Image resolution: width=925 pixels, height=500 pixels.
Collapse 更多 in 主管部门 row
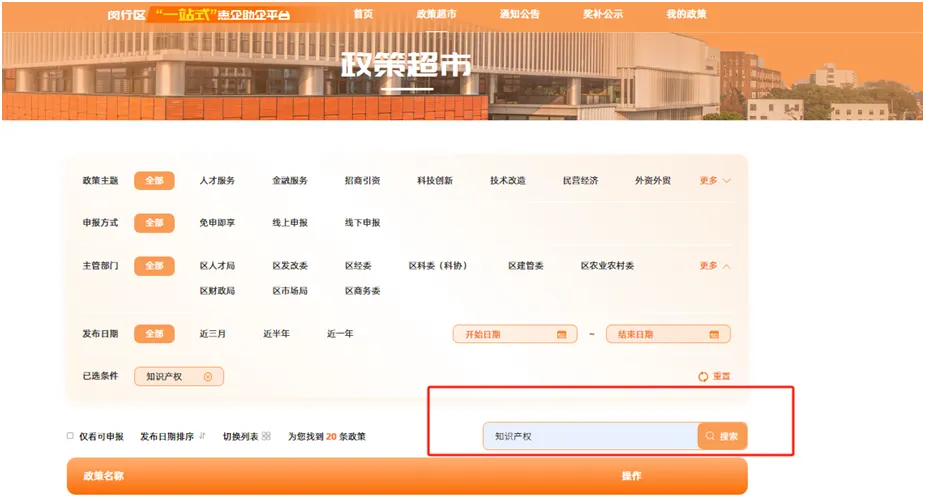(715, 266)
